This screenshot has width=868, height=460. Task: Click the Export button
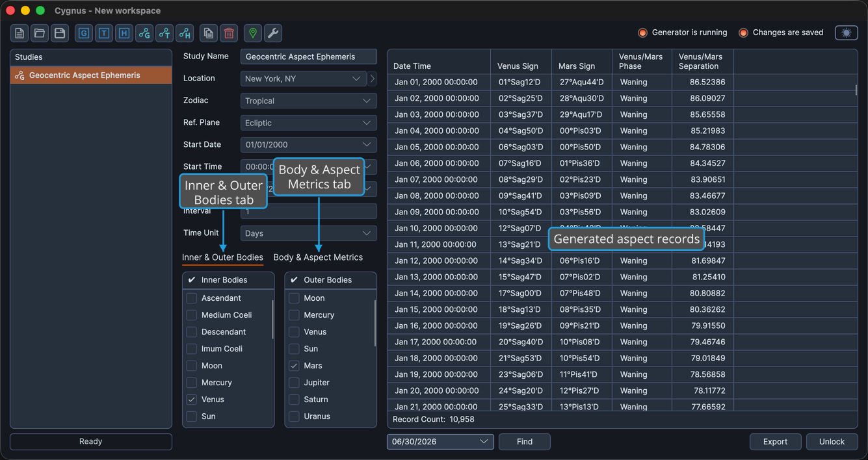(x=775, y=442)
